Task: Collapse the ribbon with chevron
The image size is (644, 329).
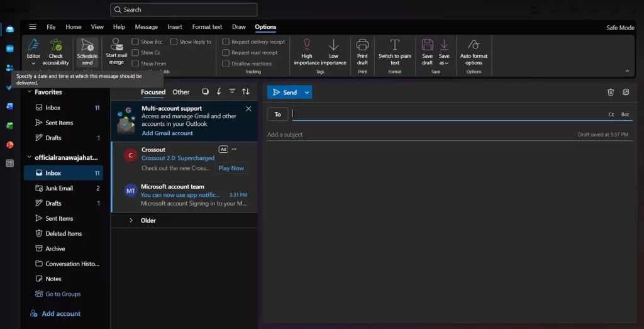Action: [627, 71]
